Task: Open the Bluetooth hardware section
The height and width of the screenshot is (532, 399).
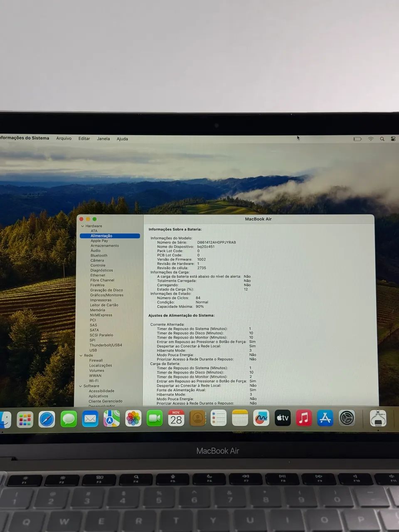Action: point(100,255)
